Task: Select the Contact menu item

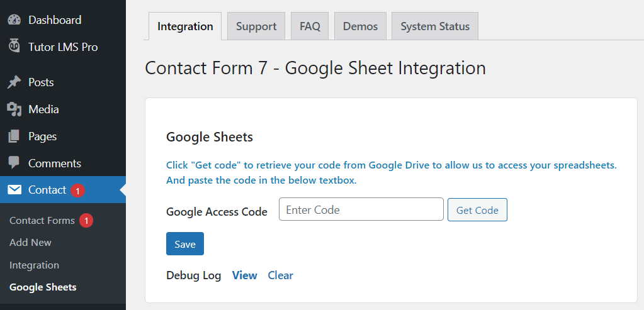Action: pos(63,189)
